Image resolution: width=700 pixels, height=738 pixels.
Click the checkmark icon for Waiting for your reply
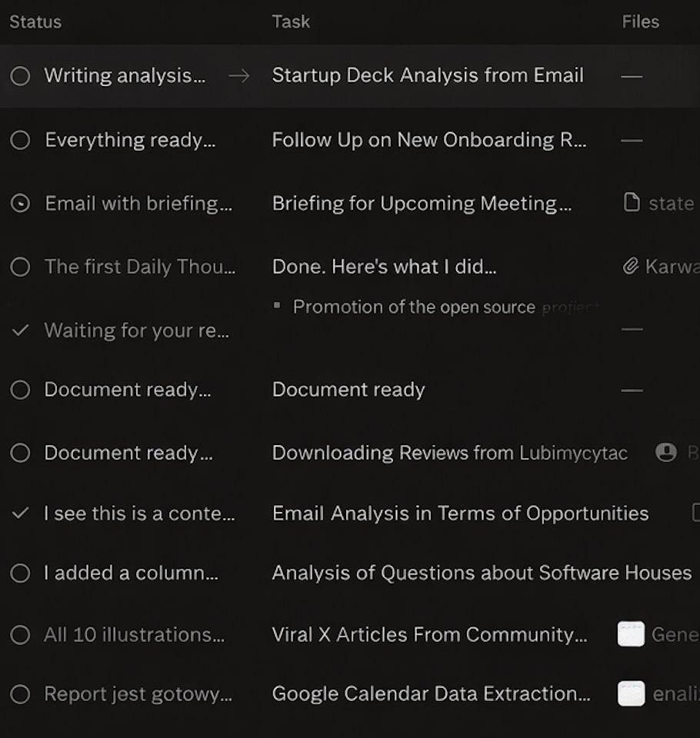[x=21, y=331]
